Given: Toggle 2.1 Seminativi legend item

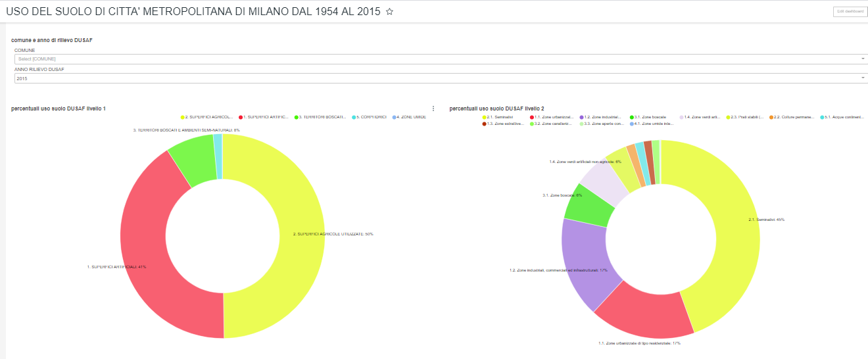Looking at the screenshot, I should coord(502,117).
